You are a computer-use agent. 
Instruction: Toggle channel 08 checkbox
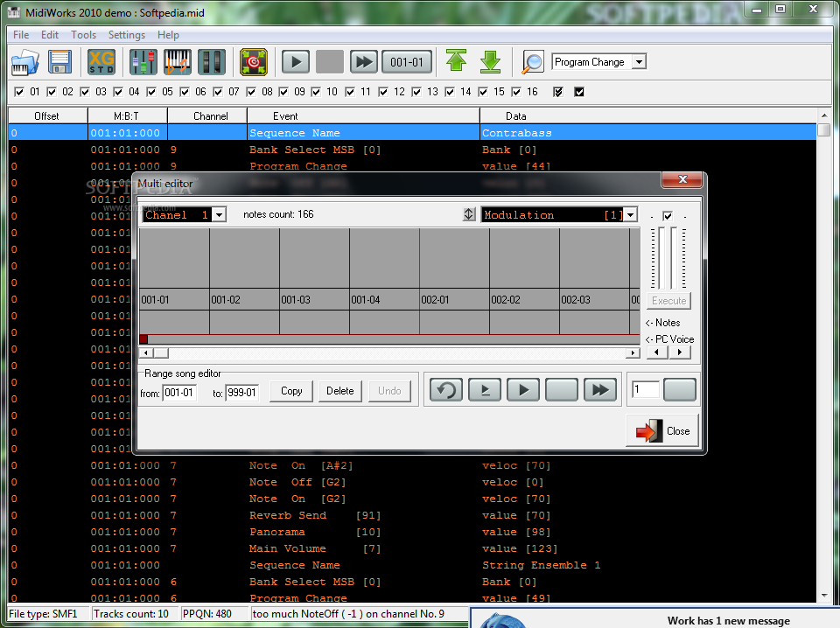[251, 92]
